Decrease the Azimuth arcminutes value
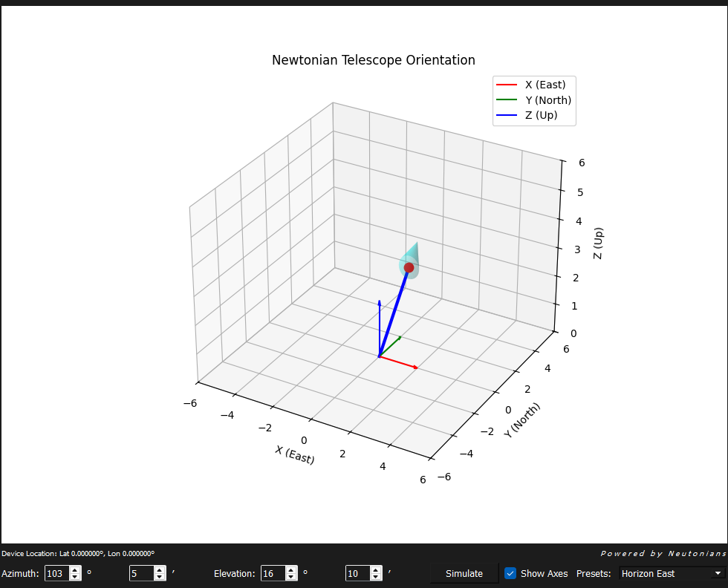This screenshot has width=728, height=588. (159, 577)
